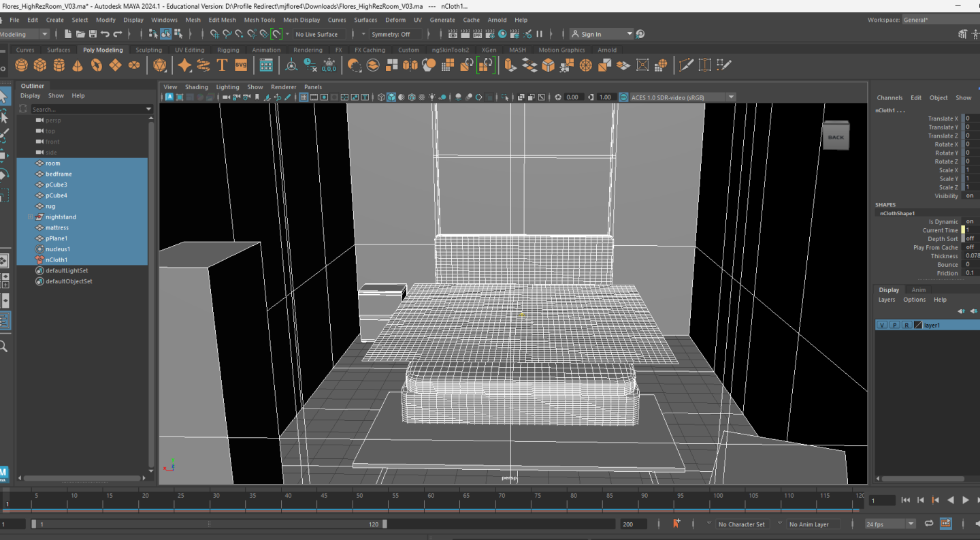The width and height of the screenshot is (980, 540).
Task: Click the No Character Set field
Action: (742, 524)
